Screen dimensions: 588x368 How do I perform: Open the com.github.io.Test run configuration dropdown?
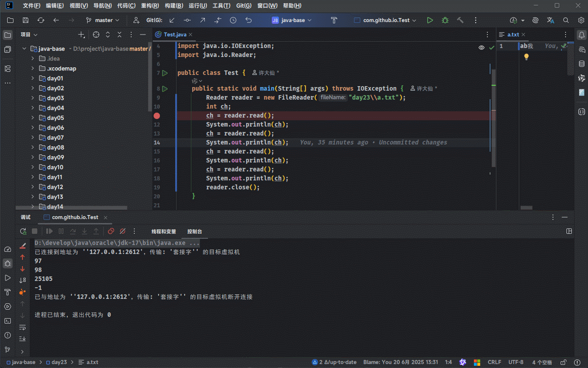(385, 20)
